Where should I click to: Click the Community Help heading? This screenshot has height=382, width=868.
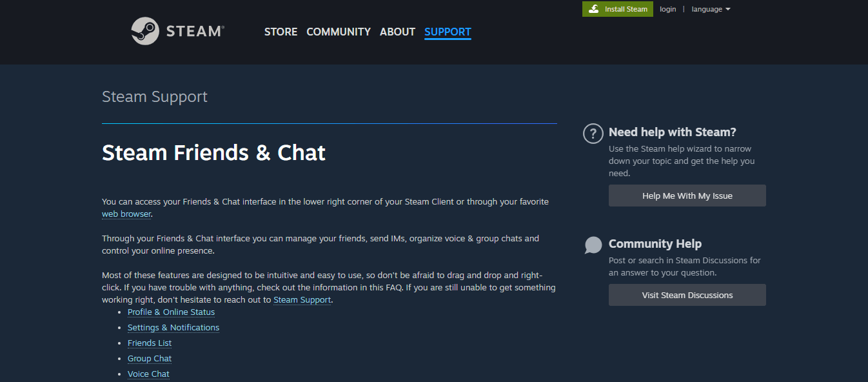click(655, 244)
